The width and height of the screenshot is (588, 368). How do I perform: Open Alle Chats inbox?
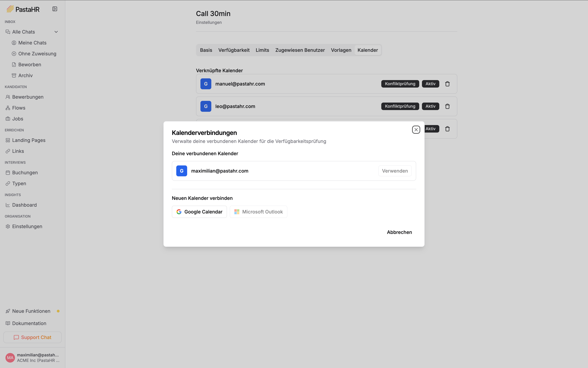tap(24, 32)
